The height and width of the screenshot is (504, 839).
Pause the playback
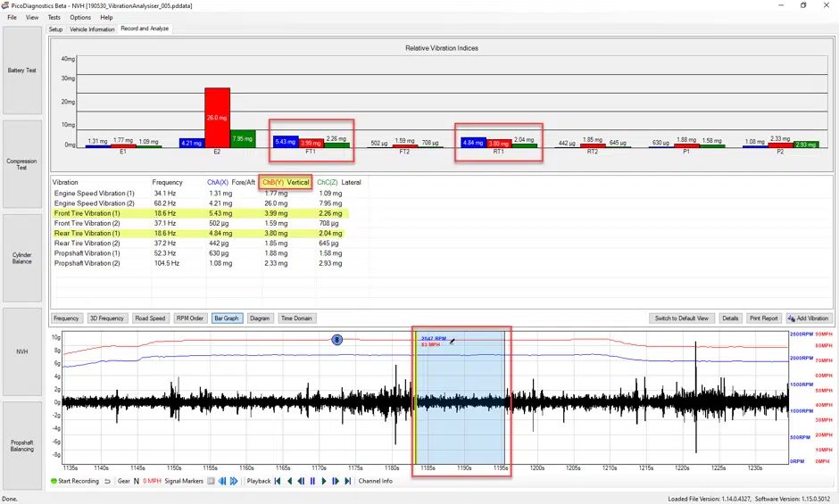[312, 481]
